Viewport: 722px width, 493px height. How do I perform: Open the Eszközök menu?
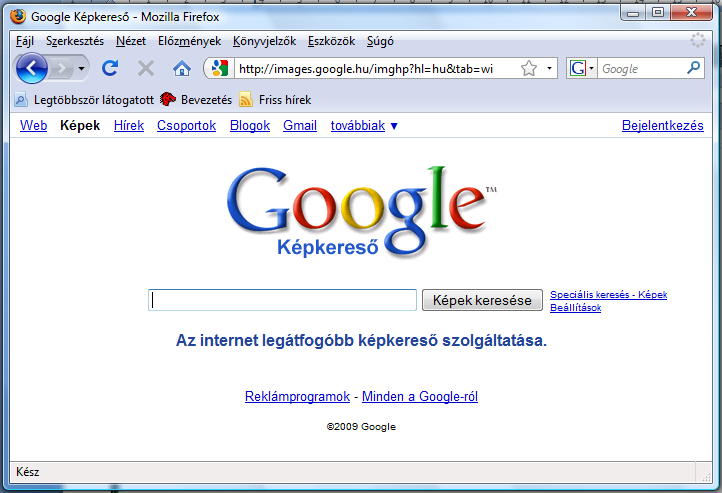[332, 41]
